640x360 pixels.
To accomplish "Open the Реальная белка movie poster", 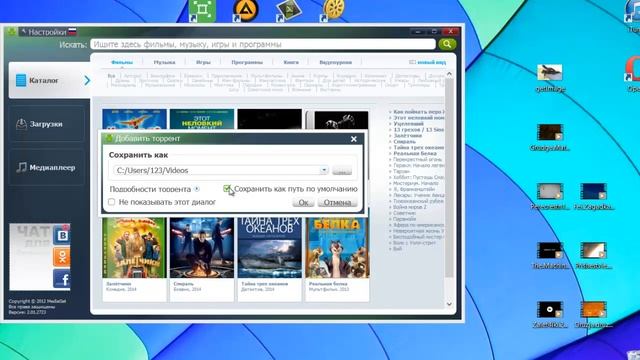I will (x=337, y=247).
